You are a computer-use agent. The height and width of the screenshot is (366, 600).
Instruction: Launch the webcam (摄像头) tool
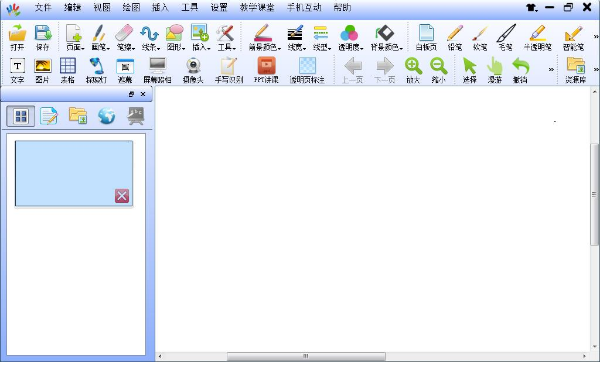point(193,70)
